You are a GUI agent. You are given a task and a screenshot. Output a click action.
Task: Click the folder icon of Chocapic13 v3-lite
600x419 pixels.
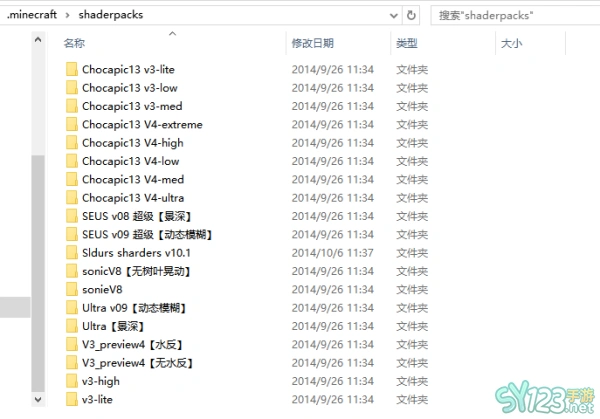72,70
